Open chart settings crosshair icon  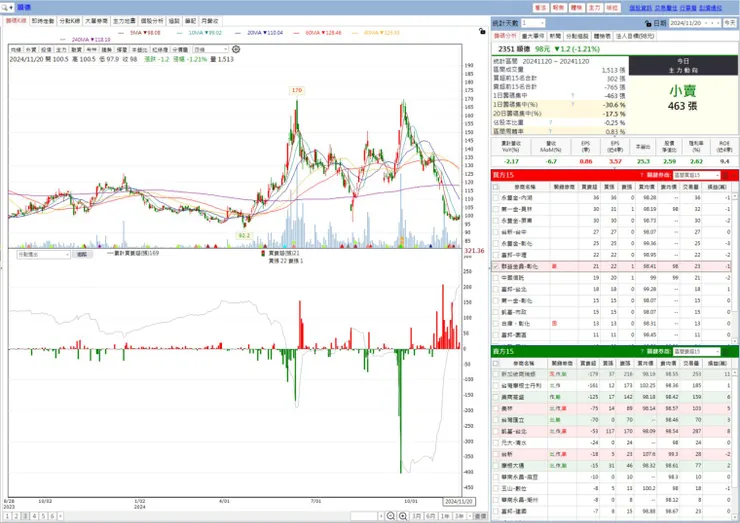236,49
